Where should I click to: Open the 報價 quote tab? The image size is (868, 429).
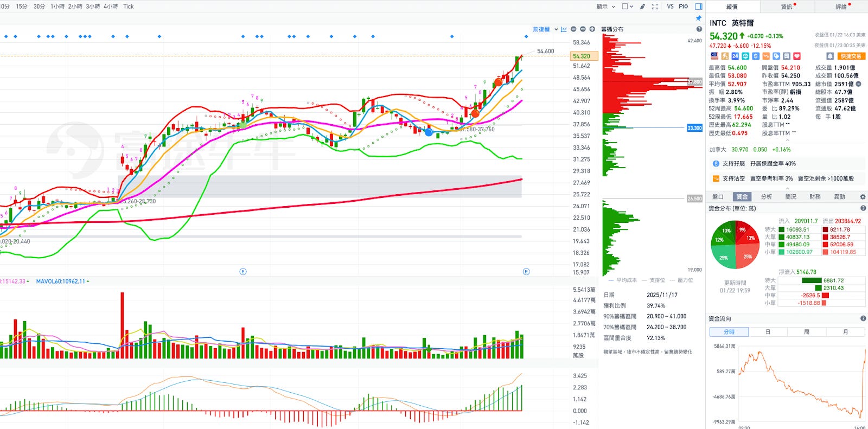(732, 7)
